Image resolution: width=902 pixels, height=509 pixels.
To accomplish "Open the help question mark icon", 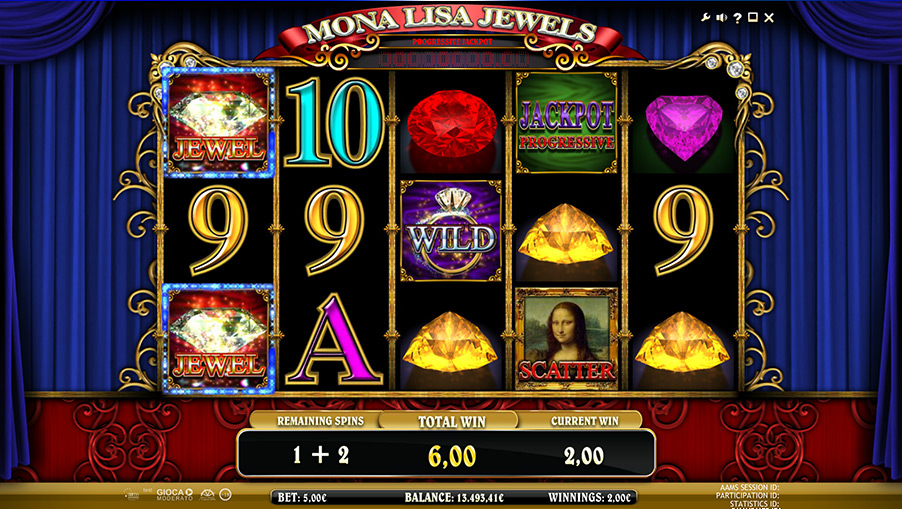I will pos(737,18).
